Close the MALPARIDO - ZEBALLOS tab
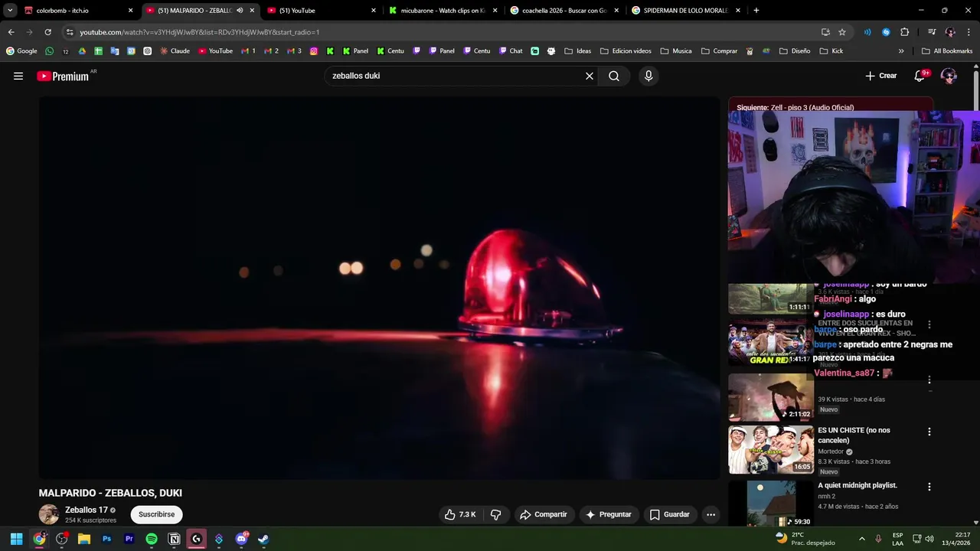The height and width of the screenshot is (551, 980). 252,11
